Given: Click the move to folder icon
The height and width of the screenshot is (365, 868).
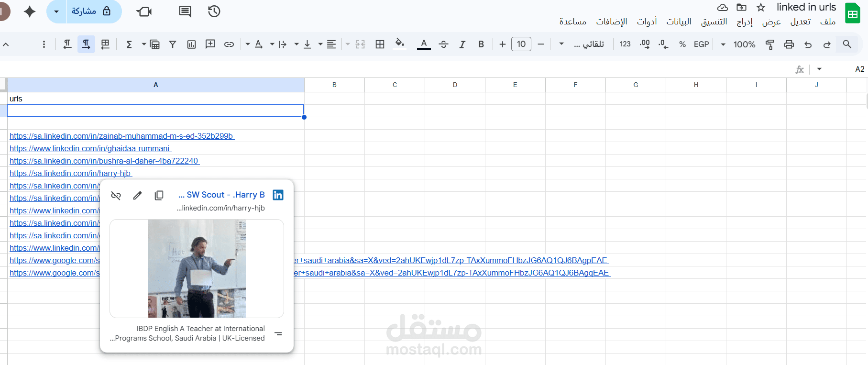Looking at the screenshot, I should pyautogui.click(x=741, y=7).
